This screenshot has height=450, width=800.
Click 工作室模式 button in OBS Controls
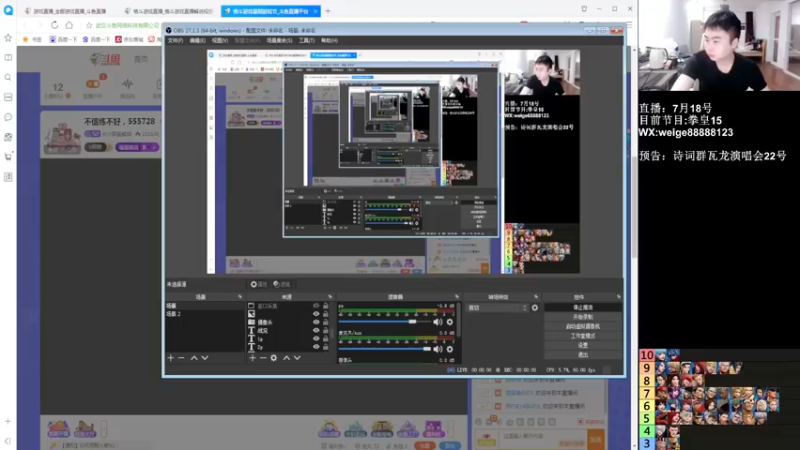[x=583, y=336]
